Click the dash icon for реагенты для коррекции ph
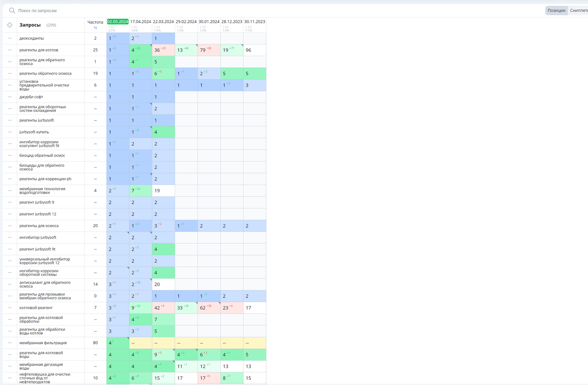 tap(10, 179)
